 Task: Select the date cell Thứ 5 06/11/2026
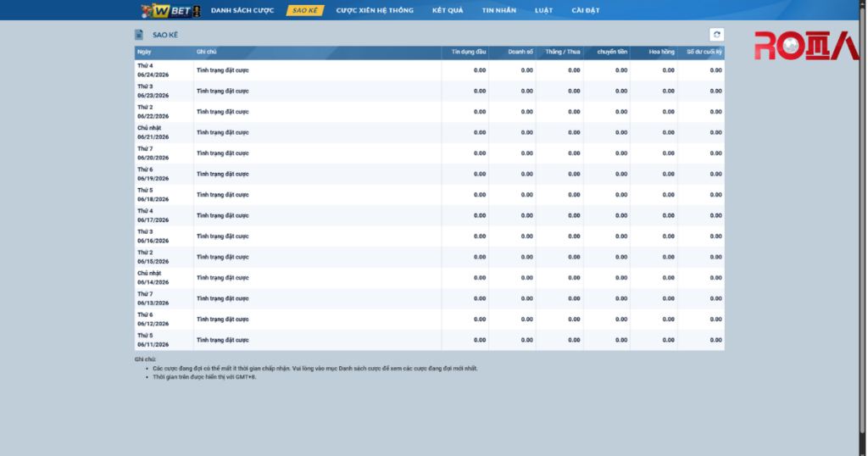[x=164, y=341]
